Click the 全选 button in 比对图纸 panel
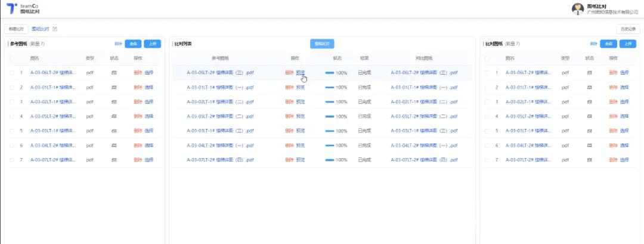 [x=608, y=44]
